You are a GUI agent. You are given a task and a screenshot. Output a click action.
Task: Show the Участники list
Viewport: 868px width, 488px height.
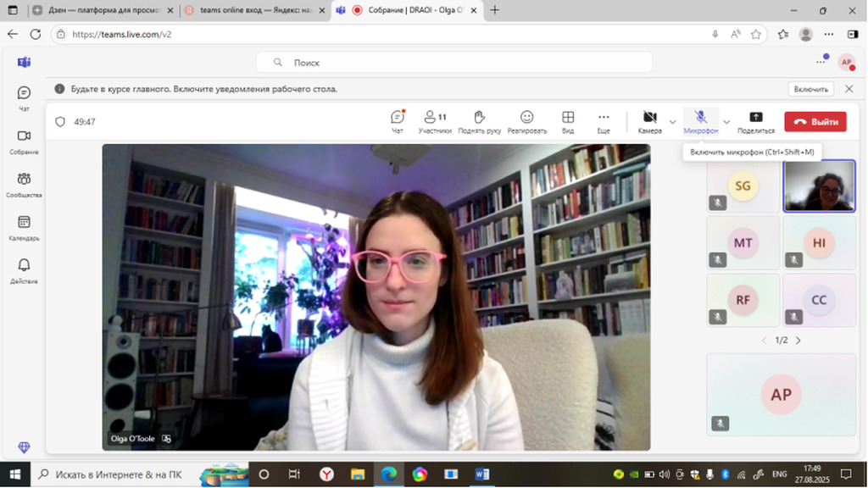click(435, 121)
